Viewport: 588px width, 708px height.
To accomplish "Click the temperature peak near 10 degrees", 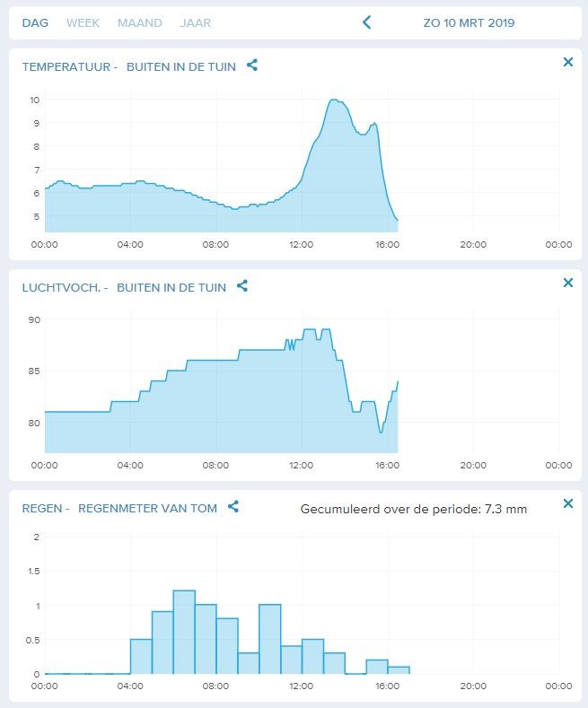I will pyautogui.click(x=334, y=100).
